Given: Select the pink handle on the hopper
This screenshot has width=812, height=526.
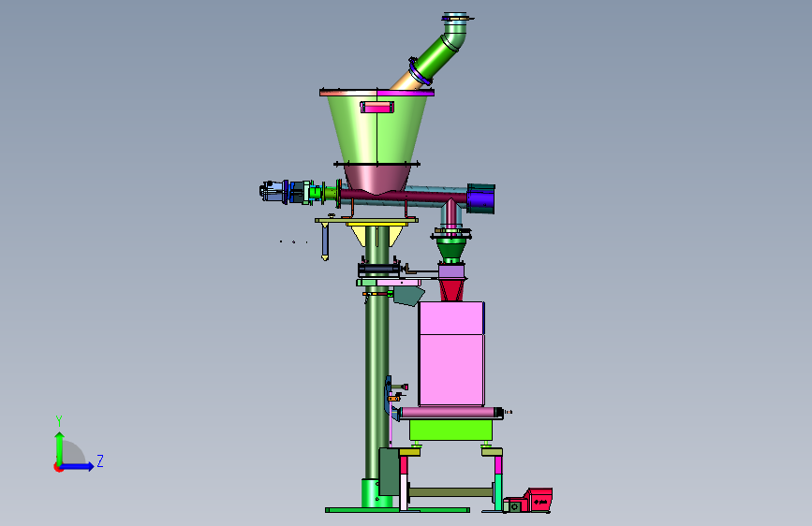Looking at the screenshot, I should [377, 108].
